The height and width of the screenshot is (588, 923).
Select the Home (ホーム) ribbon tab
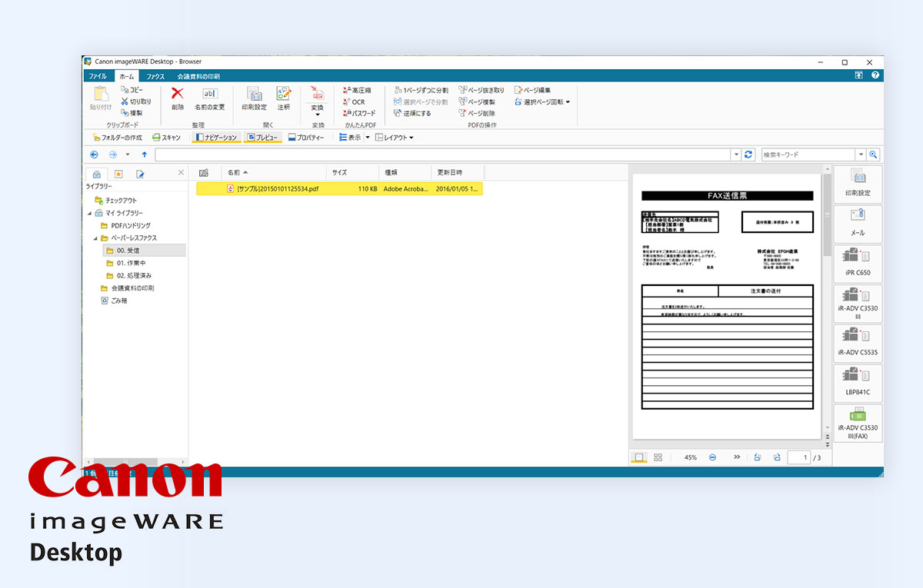tap(126, 76)
